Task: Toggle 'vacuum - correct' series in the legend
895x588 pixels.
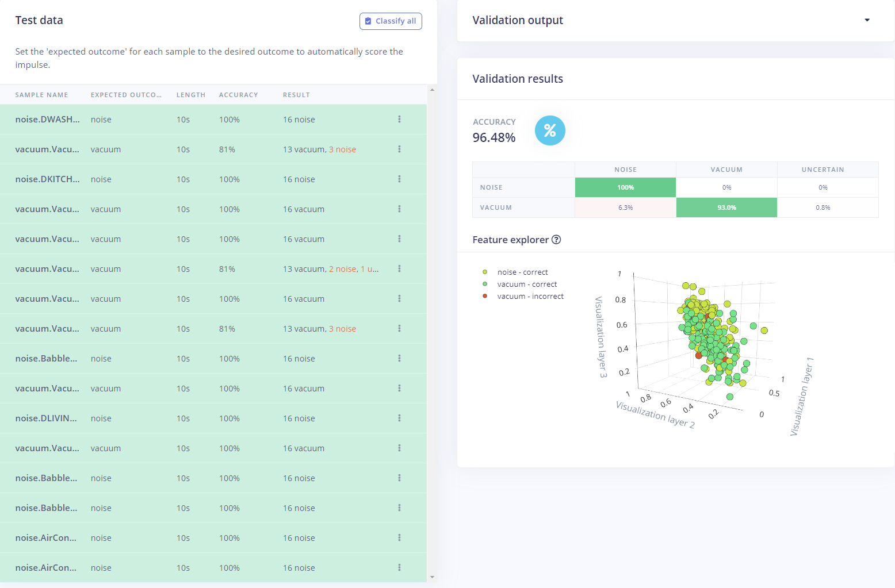Action: coord(527,285)
